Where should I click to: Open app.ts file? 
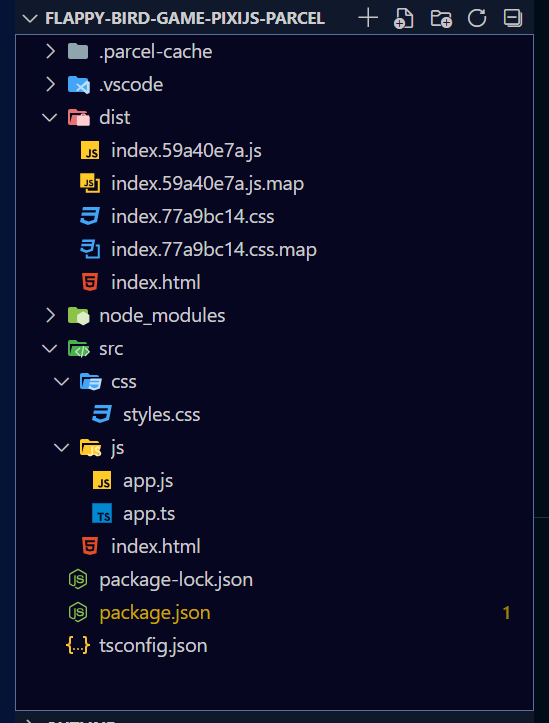(149, 514)
